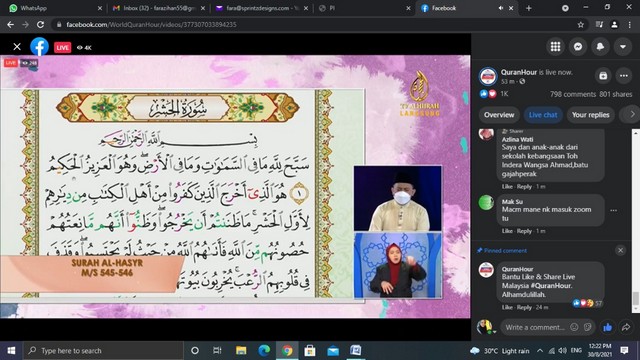Go back in the browser
Screen dimensions: 640x360
click(11, 24)
